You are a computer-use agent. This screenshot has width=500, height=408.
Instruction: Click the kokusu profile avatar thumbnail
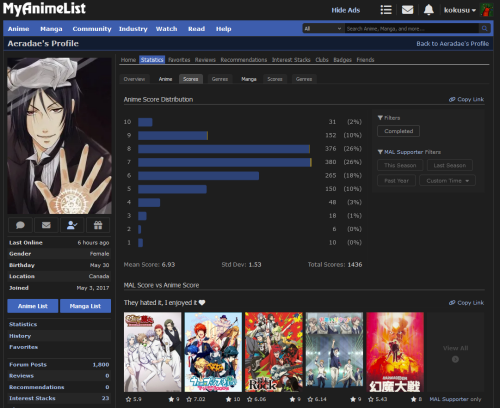(486, 10)
